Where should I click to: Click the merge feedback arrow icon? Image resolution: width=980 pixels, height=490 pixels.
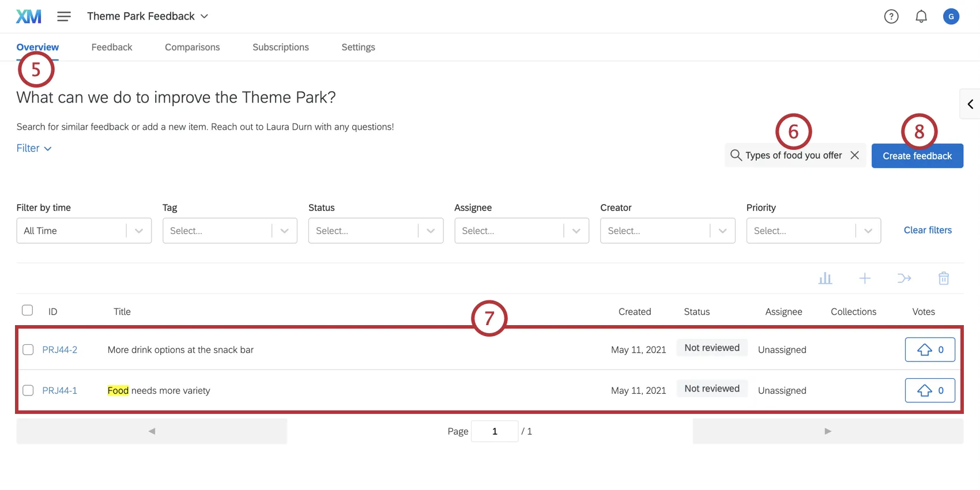(904, 278)
